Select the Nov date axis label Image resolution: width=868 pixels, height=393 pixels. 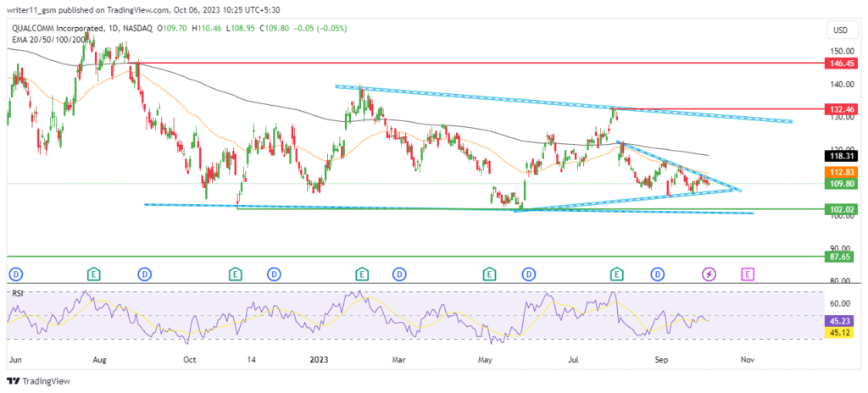pyautogui.click(x=748, y=360)
